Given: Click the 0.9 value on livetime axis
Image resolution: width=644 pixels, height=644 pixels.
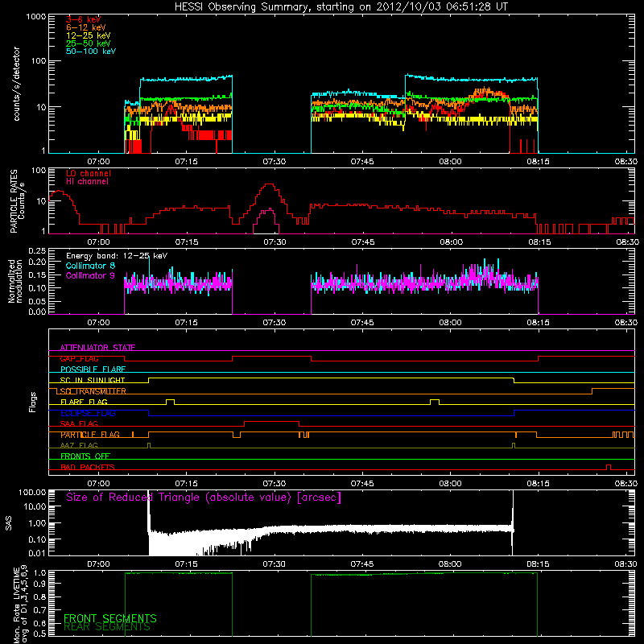Looking at the screenshot, I should click(x=41, y=585).
